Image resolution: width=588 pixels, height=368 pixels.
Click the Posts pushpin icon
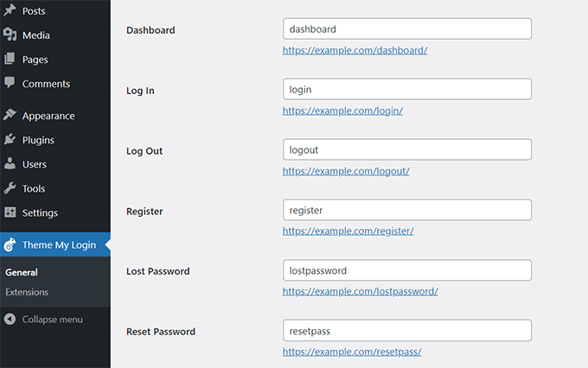click(x=10, y=10)
